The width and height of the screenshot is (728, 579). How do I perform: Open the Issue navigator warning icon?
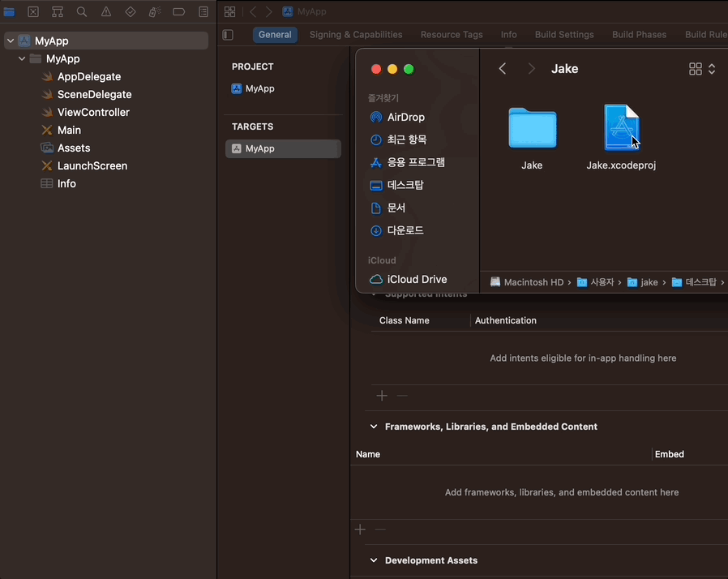[106, 12]
